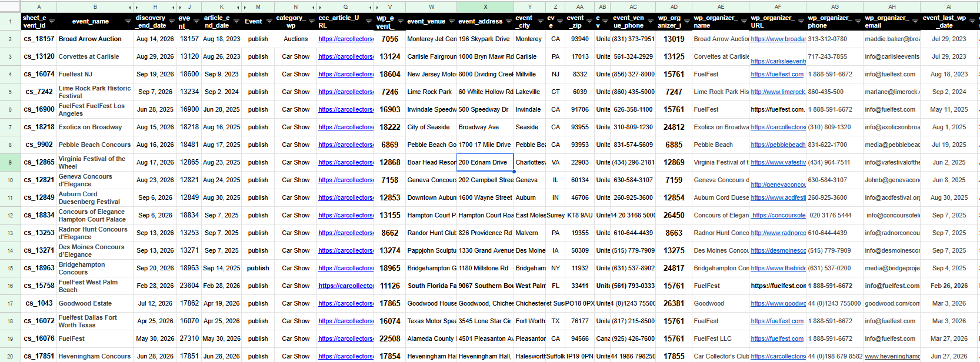This screenshot has height=362, width=980.
Task: Select the cell "Feb 26, 2026" last wp date
Action: click(x=949, y=286)
